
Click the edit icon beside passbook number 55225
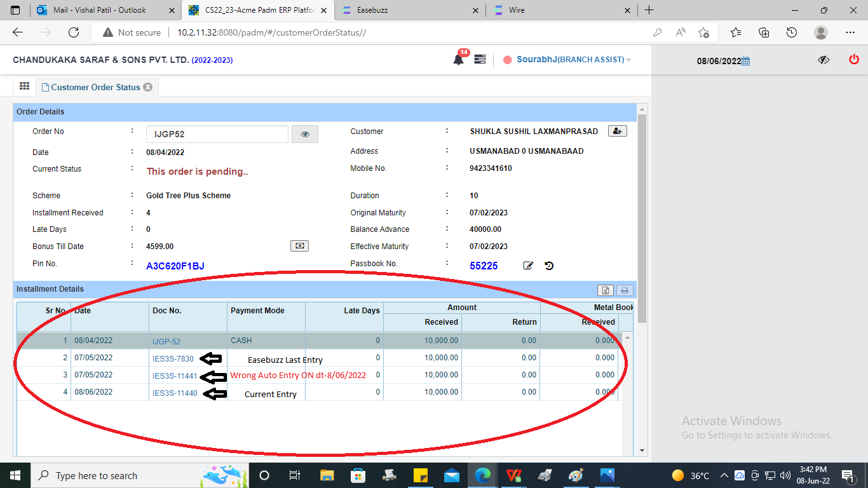point(528,266)
